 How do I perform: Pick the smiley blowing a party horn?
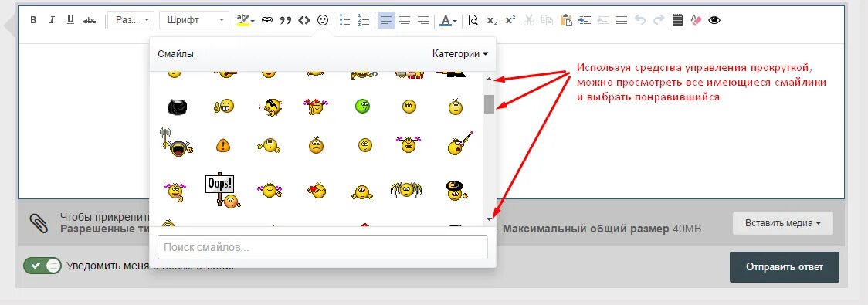(x=460, y=144)
